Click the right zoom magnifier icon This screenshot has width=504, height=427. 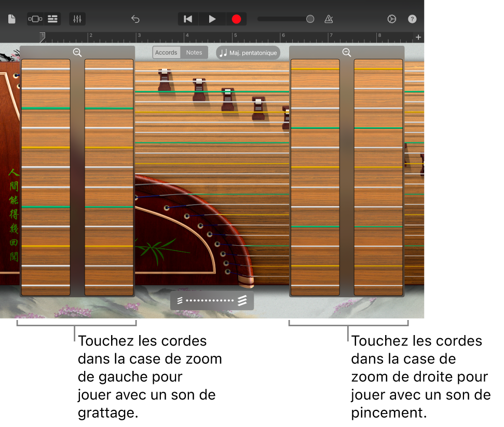[x=347, y=52]
